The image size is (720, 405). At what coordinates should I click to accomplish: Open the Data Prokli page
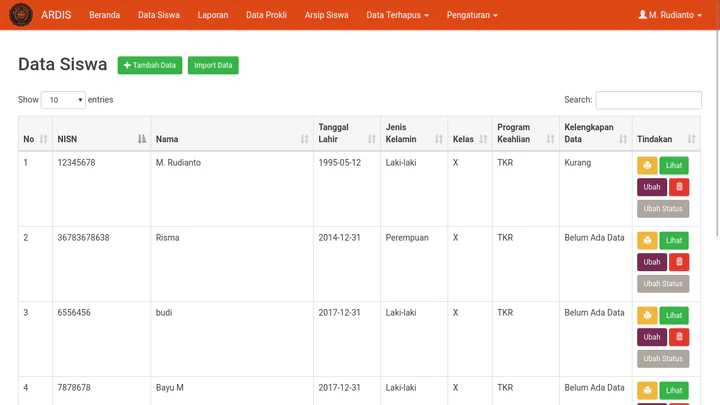click(266, 15)
